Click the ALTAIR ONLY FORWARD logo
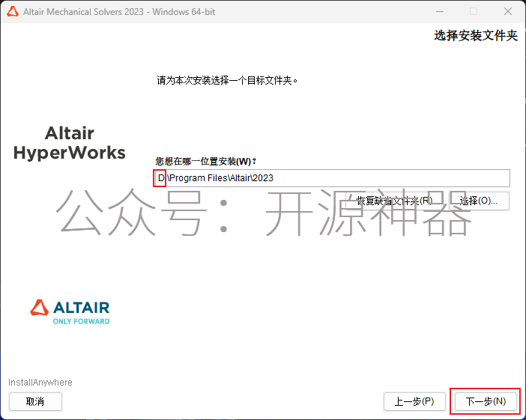The height and width of the screenshot is (420, 526). [70, 312]
